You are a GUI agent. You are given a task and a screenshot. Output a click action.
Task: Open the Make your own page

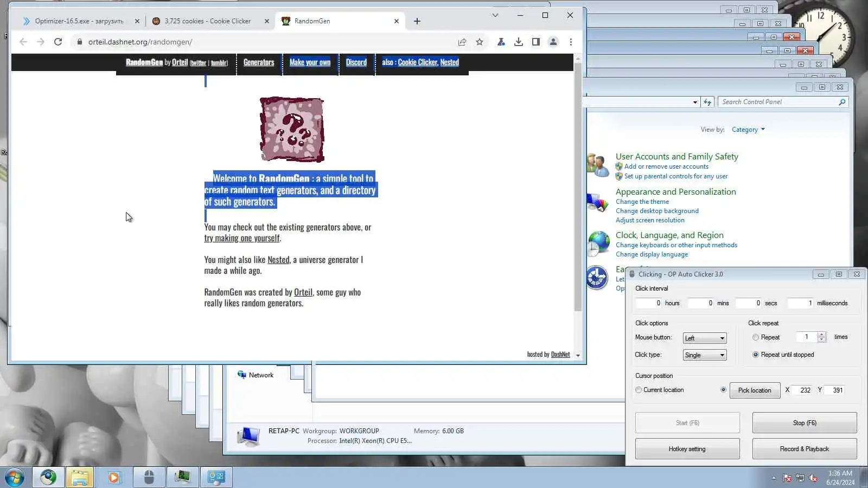coord(310,62)
